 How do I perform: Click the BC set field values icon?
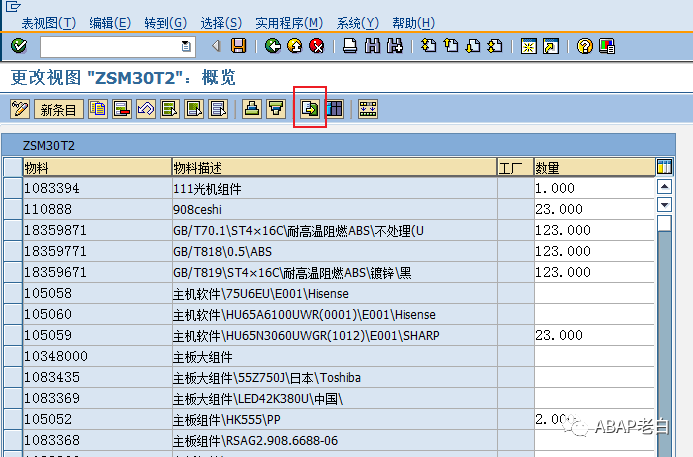368,109
